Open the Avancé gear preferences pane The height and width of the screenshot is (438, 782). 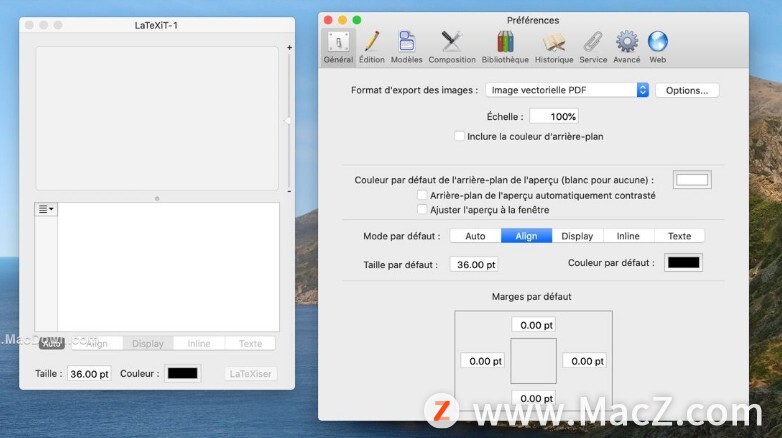(x=626, y=47)
